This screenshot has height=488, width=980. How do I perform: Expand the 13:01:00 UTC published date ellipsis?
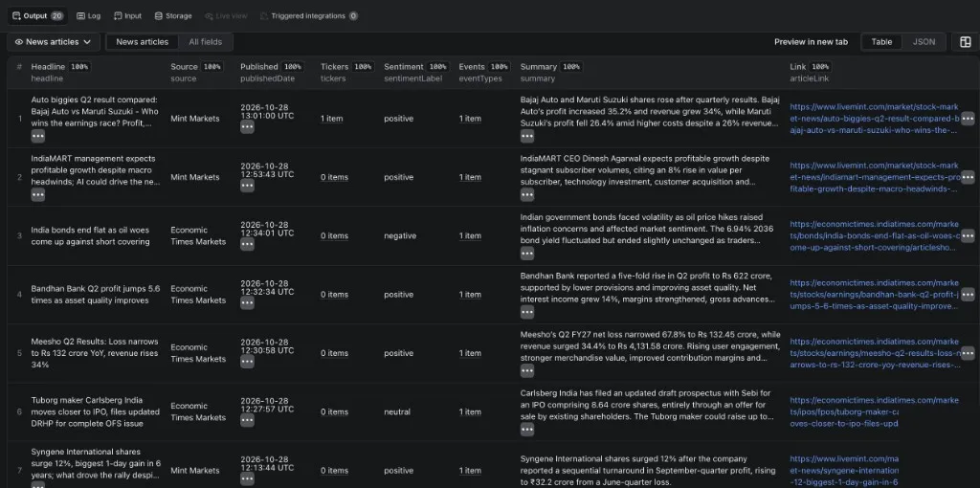247,127
